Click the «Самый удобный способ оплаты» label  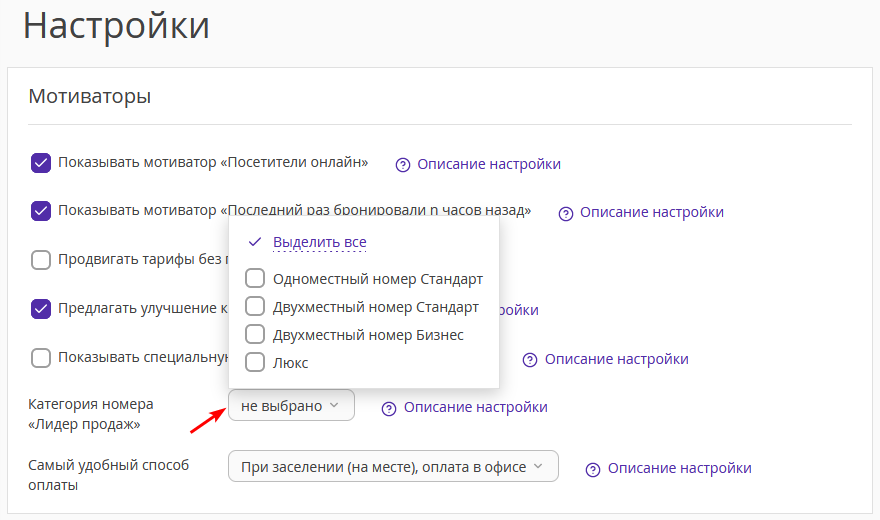(108, 475)
